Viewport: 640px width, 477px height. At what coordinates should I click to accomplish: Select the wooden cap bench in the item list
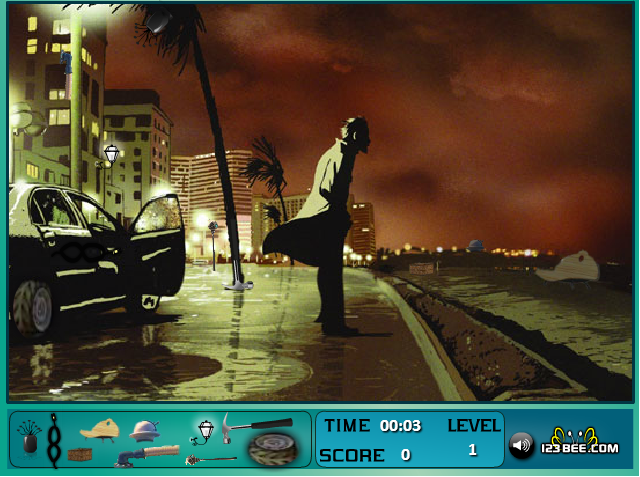pyautogui.click(x=100, y=431)
